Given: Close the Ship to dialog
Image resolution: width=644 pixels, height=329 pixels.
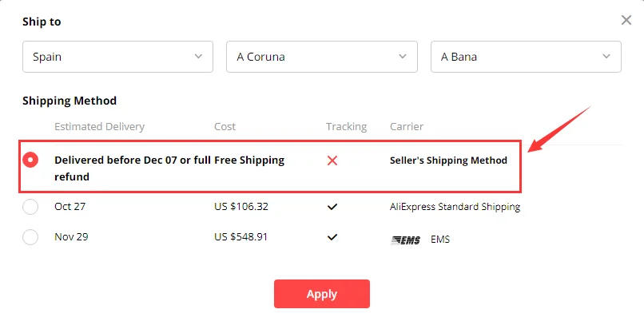Looking at the screenshot, I should pos(626,20).
